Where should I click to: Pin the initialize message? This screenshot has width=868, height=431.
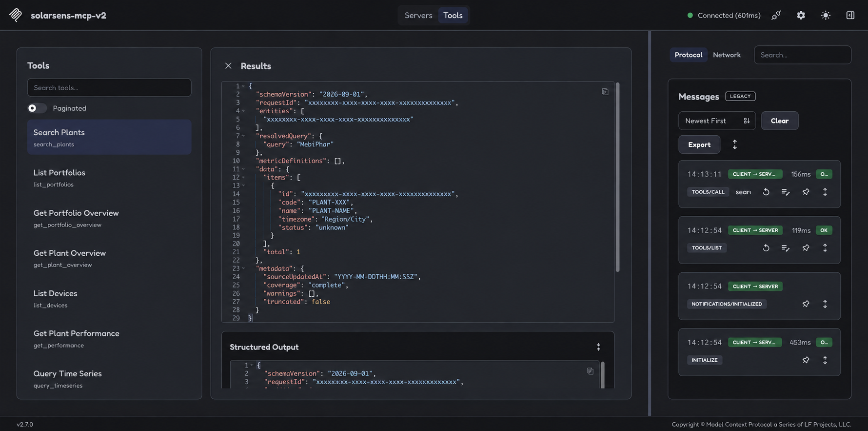click(806, 360)
